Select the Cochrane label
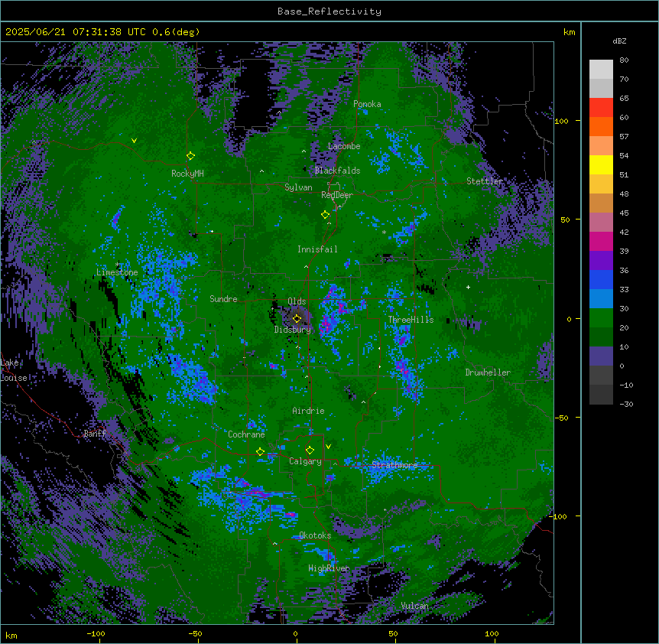Screen dimensions: 659x644 (246, 434)
